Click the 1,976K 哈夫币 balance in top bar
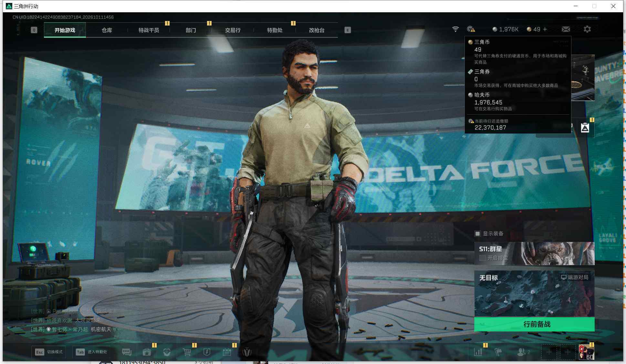626x364 pixels. (506, 29)
